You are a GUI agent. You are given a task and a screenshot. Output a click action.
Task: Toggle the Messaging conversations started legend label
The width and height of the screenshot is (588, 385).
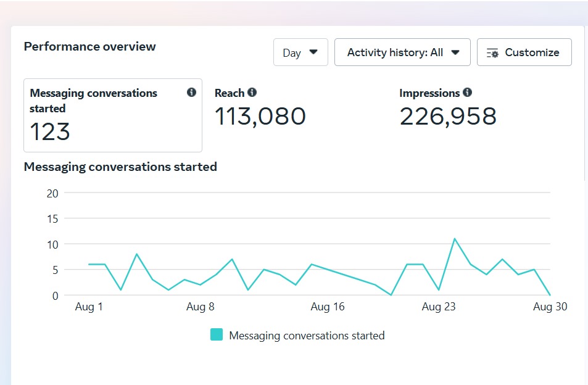tap(307, 336)
